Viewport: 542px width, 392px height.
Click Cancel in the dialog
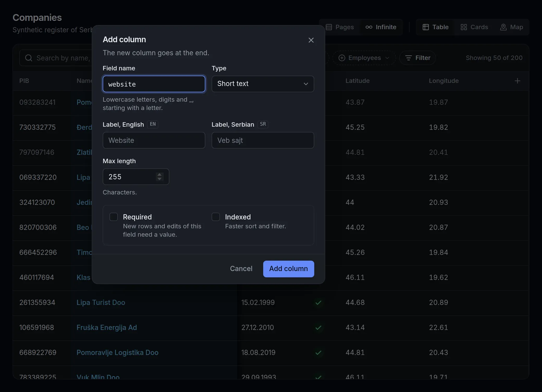[x=241, y=269]
